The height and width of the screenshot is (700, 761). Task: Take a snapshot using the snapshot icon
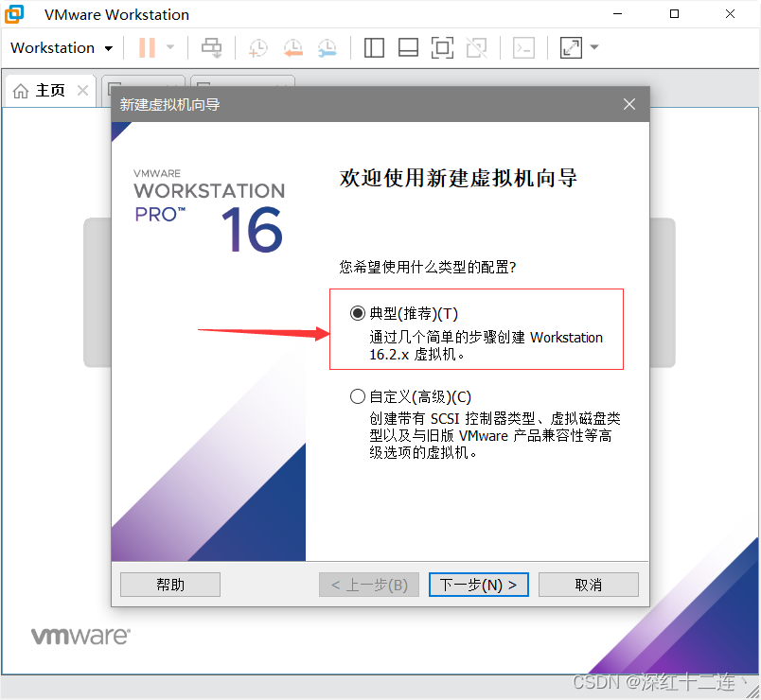(x=257, y=47)
